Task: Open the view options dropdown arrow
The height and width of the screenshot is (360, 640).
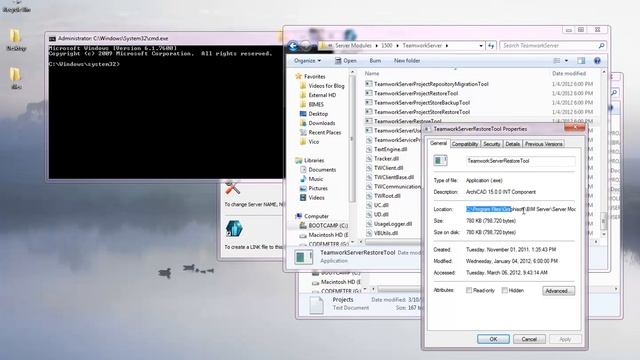Action: tap(566, 61)
